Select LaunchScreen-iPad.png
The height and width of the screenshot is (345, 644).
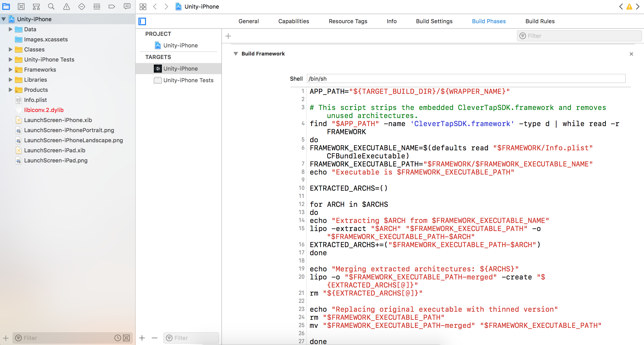[56, 160]
